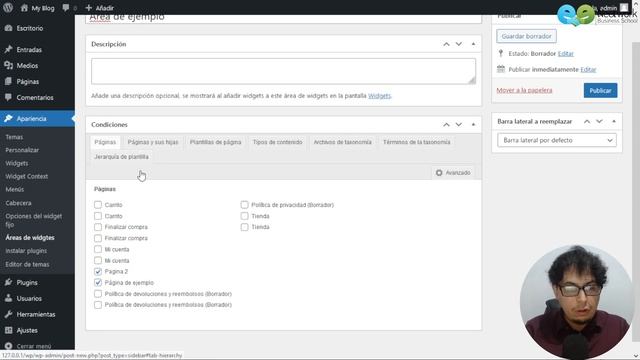The image size is (640, 360).
Task: Switch to Tipos de contenido tab
Action: click(x=278, y=142)
